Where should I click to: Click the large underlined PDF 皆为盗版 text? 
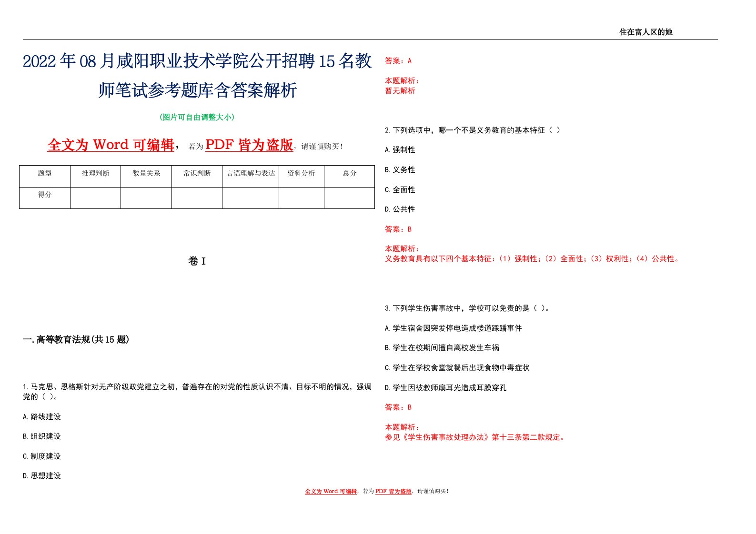pos(249,145)
